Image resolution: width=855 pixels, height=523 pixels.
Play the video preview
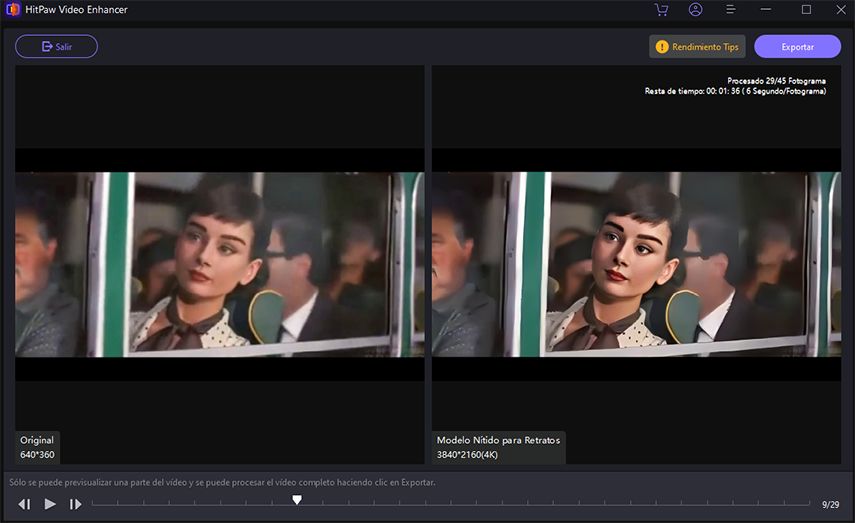pyautogui.click(x=50, y=504)
